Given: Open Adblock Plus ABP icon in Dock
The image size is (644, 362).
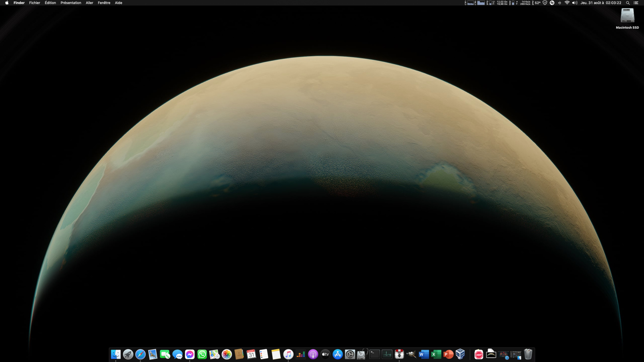Looking at the screenshot, I should (x=479, y=354).
